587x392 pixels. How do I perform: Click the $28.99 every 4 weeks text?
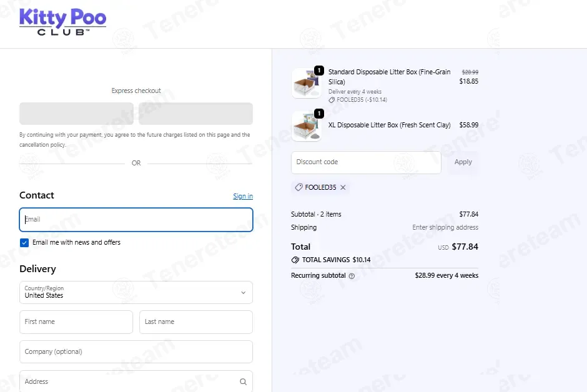446,276
